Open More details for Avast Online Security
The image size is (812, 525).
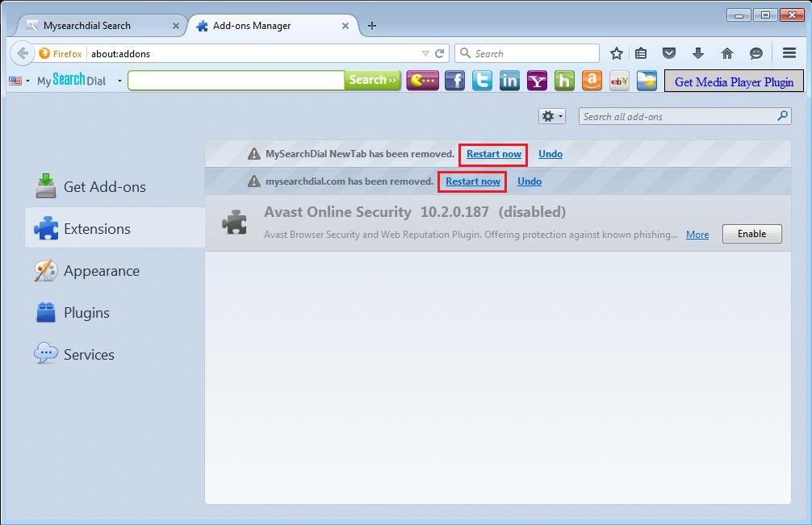[x=697, y=235]
